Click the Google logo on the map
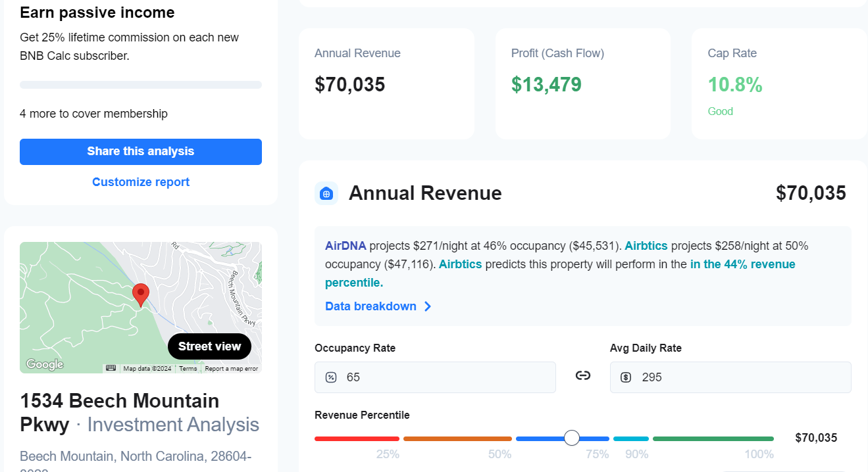 [45, 364]
